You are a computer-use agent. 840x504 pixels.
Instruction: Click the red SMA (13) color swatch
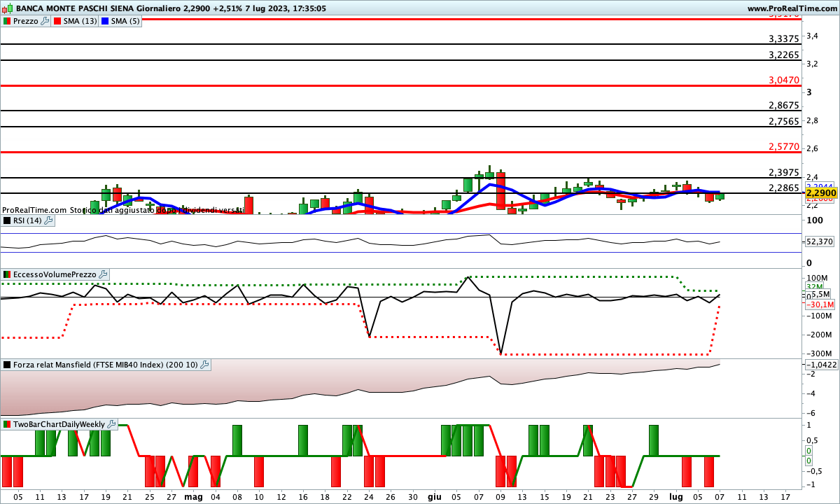point(57,21)
